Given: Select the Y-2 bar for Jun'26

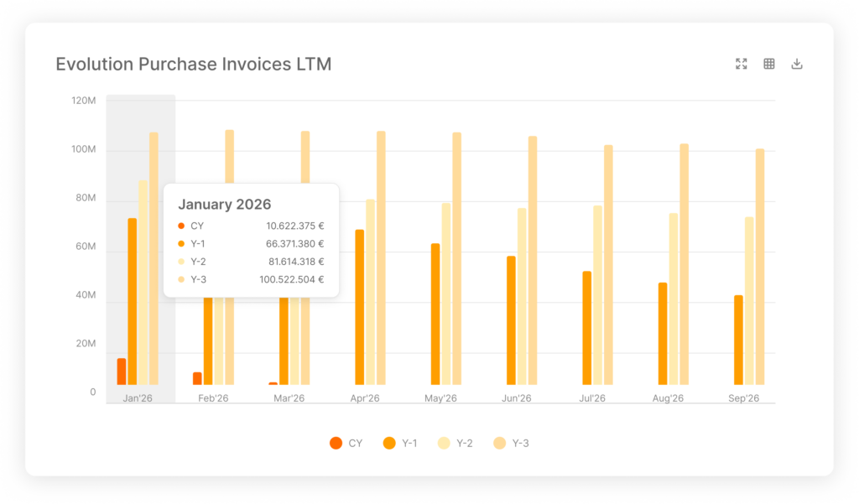Looking at the screenshot, I should coord(522,296).
